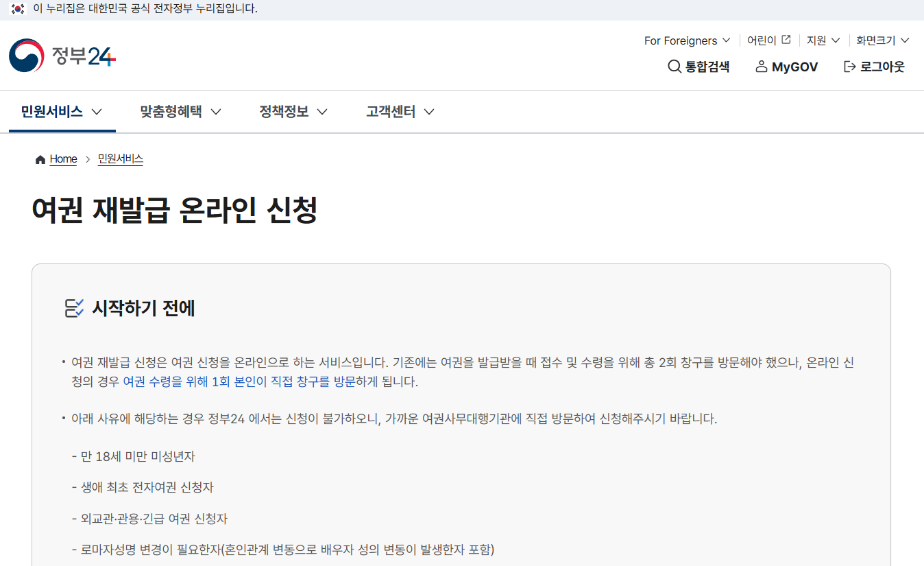Expand the For Foreigners dropdown

coord(727,40)
